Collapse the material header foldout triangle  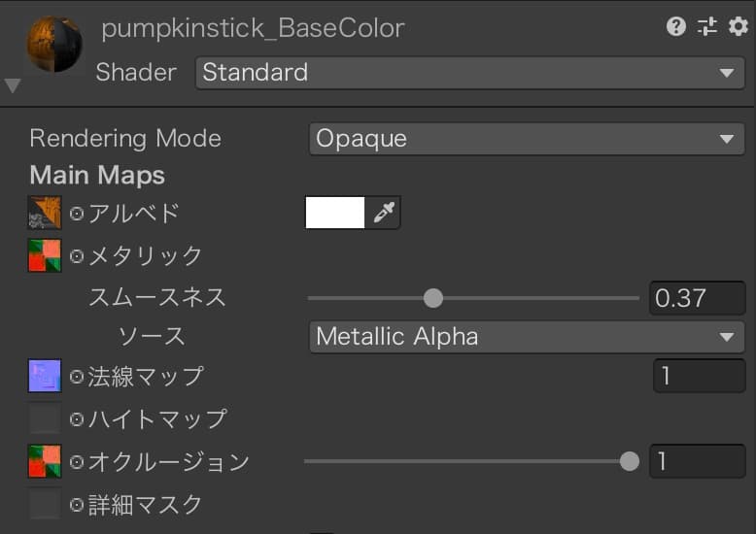[13, 85]
